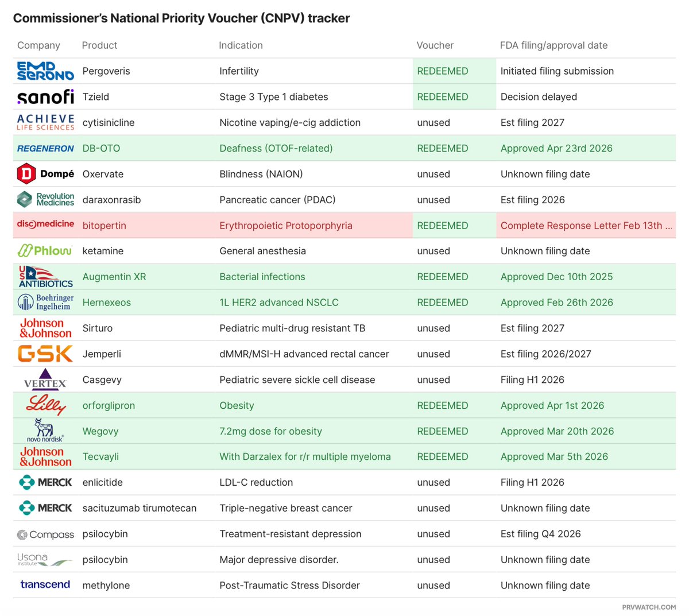Click the cytisinicline product name
Screen dimensions: 689x616
(x=109, y=123)
